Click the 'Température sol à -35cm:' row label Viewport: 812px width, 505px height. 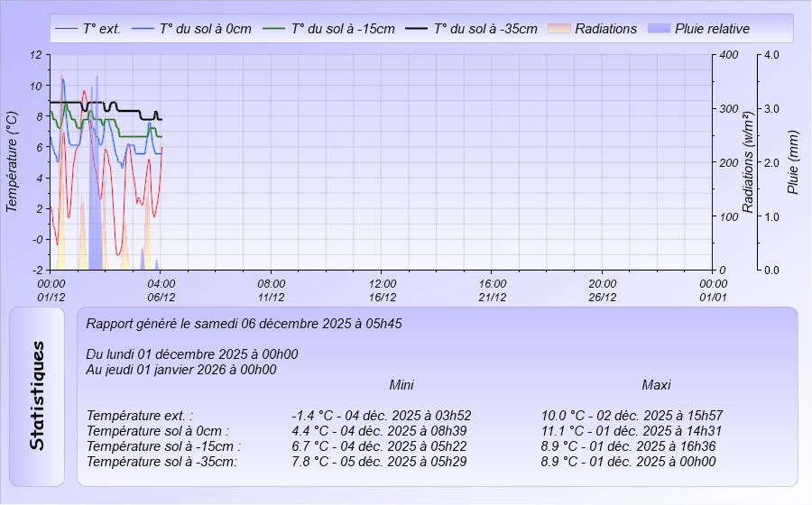pos(161,462)
